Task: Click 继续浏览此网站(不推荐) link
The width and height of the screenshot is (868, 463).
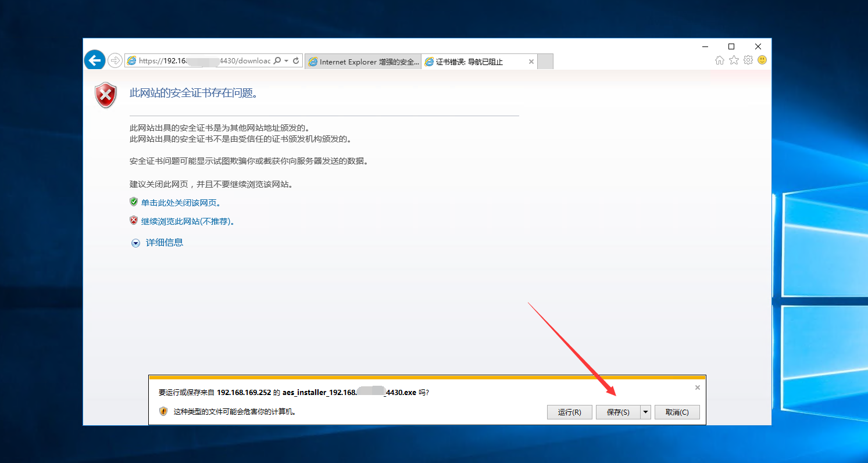Action: point(188,221)
